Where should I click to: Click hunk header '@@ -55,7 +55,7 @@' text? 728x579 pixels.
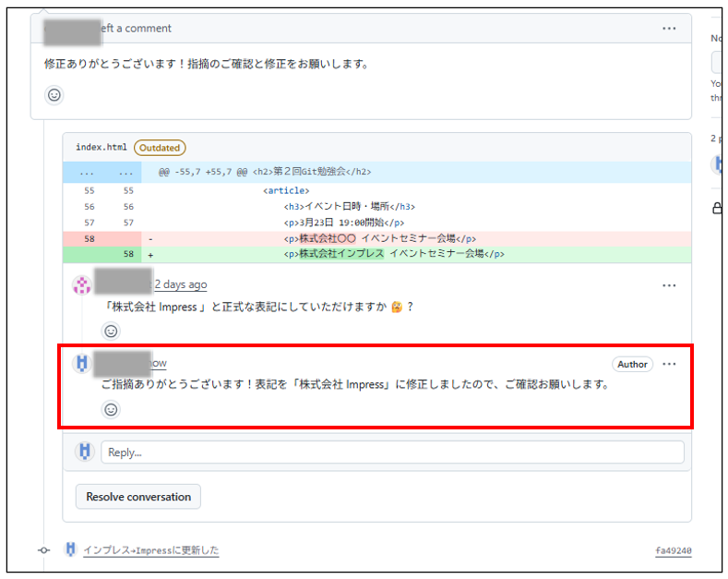(203, 172)
